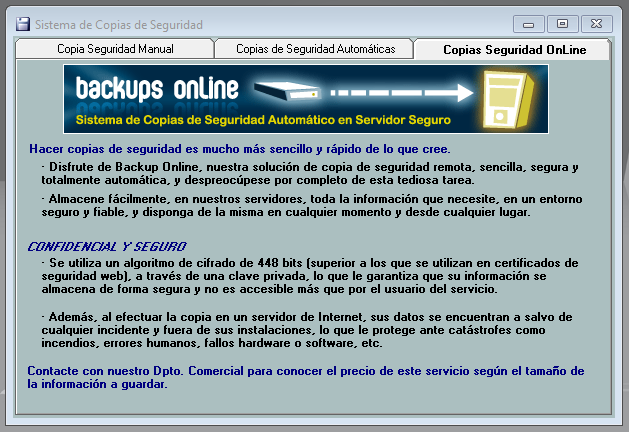Viewport: 629px width, 432px height.
Task: Open Copias de Seguridad Automáticas tab
Action: point(315,49)
